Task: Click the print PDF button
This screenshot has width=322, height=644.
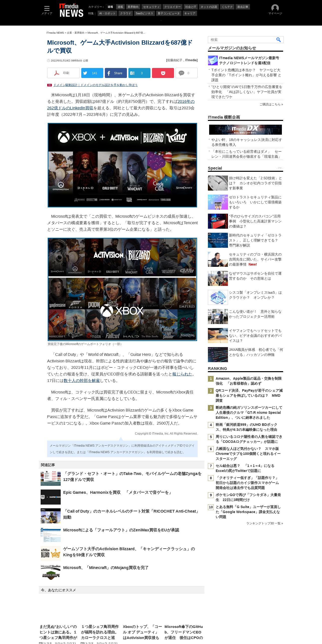Action: 63,73
